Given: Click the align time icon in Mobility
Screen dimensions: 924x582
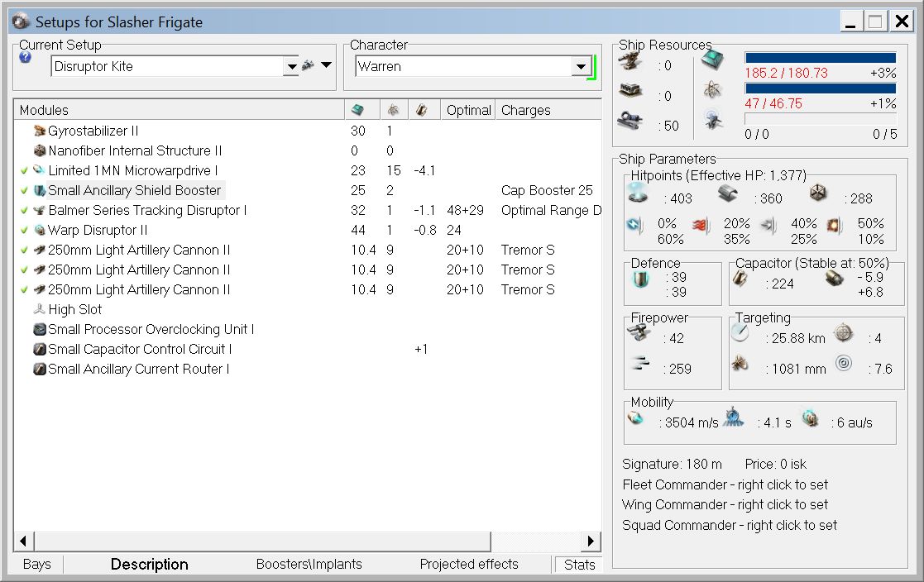Looking at the screenshot, I should point(733,417).
